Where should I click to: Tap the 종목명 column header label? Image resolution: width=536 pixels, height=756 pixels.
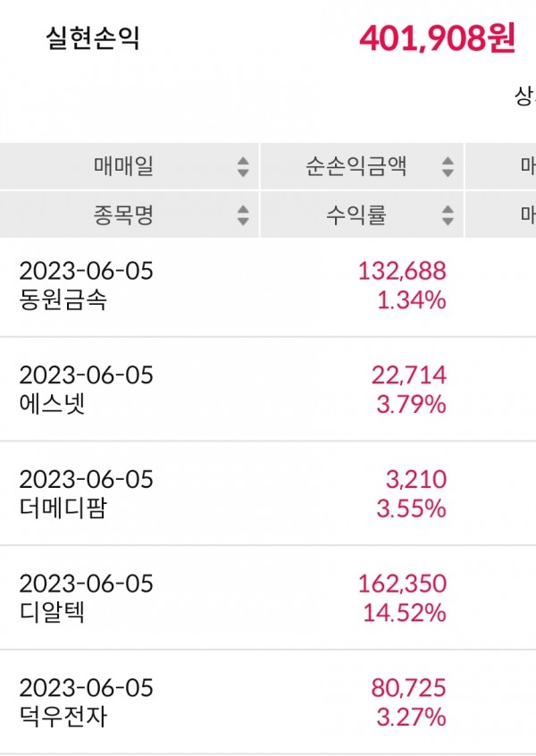(123, 215)
